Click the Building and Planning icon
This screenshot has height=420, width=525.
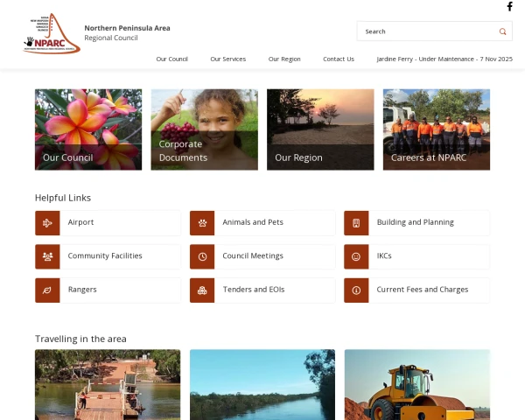[356, 223]
